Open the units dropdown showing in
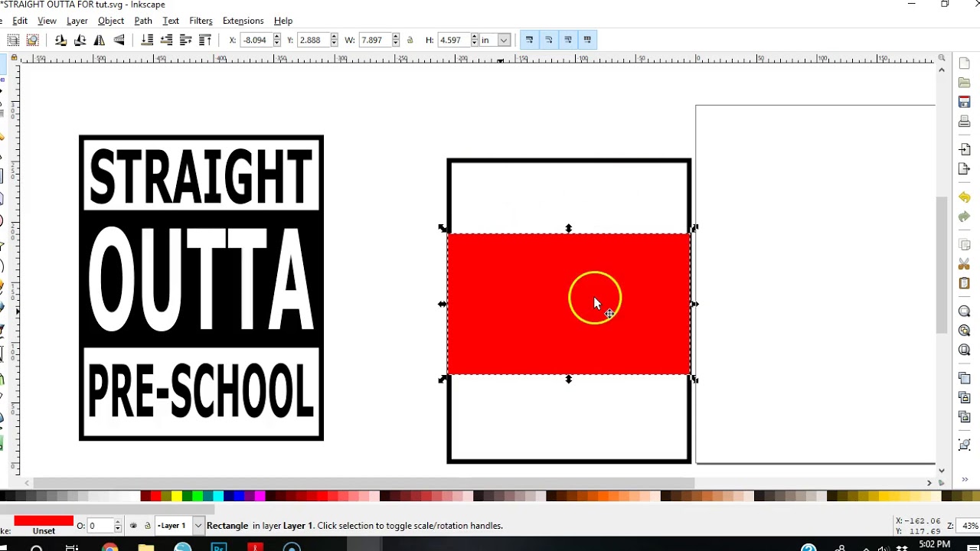This screenshot has width=980, height=551. click(495, 40)
